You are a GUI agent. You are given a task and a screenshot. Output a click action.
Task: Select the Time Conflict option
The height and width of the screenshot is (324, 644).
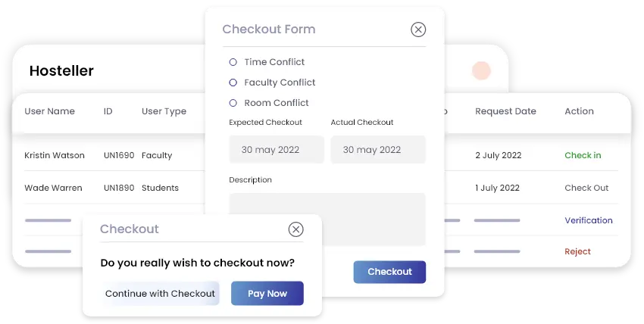pos(233,62)
